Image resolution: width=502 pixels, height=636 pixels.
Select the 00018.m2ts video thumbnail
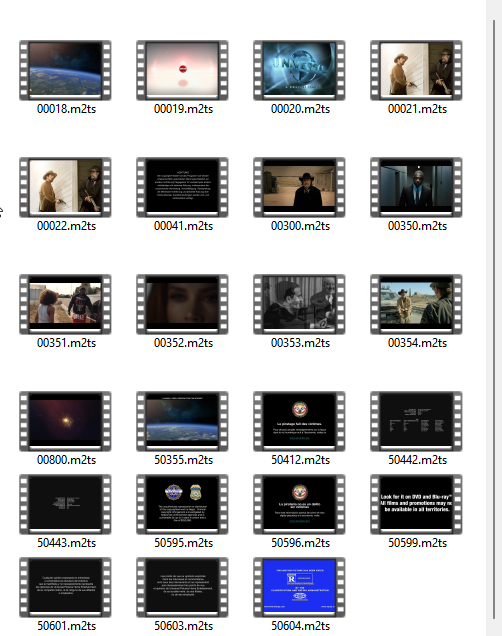[65, 70]
